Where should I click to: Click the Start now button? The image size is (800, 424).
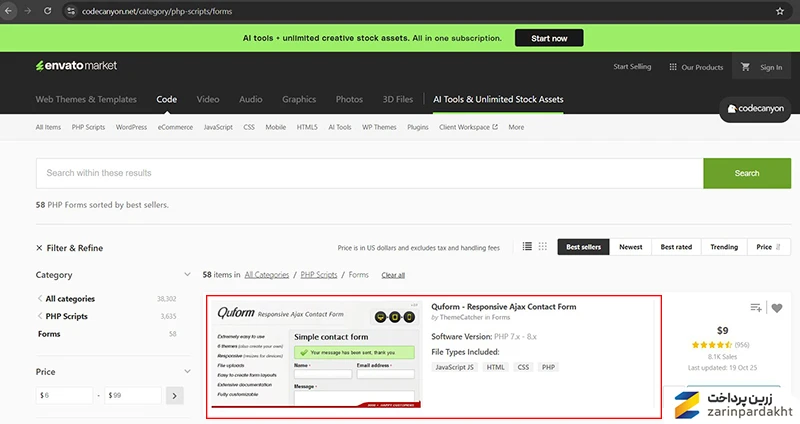pos(549,38)
